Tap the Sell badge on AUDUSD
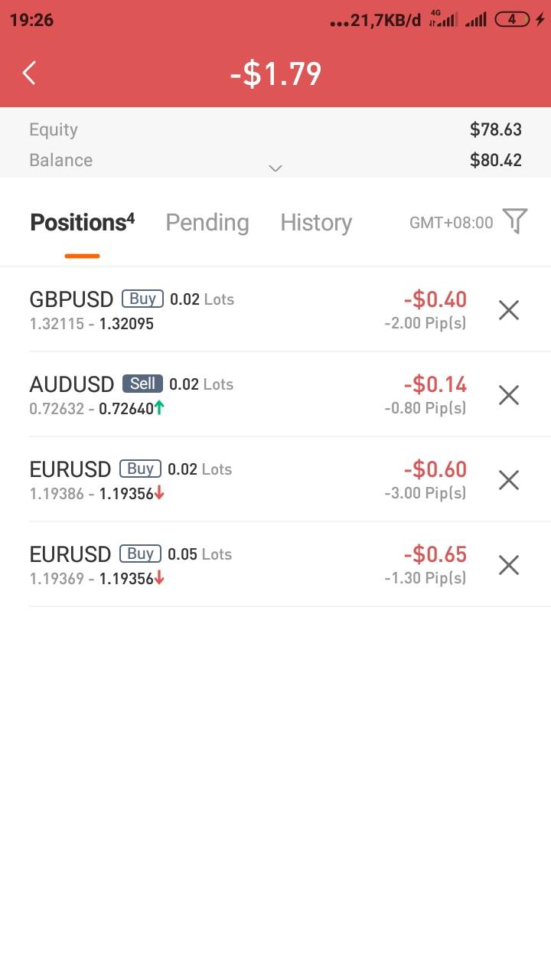 click(142, 384)
